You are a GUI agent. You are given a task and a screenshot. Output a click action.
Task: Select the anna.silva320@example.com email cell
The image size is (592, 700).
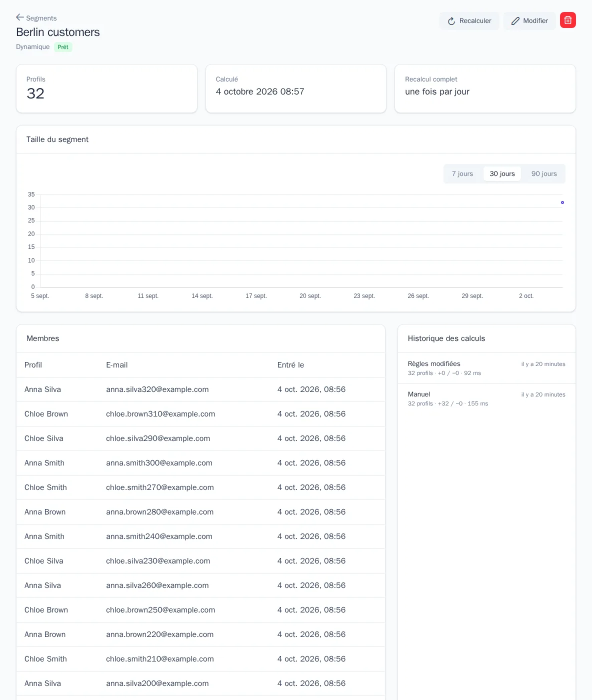(x=157, y=389)
